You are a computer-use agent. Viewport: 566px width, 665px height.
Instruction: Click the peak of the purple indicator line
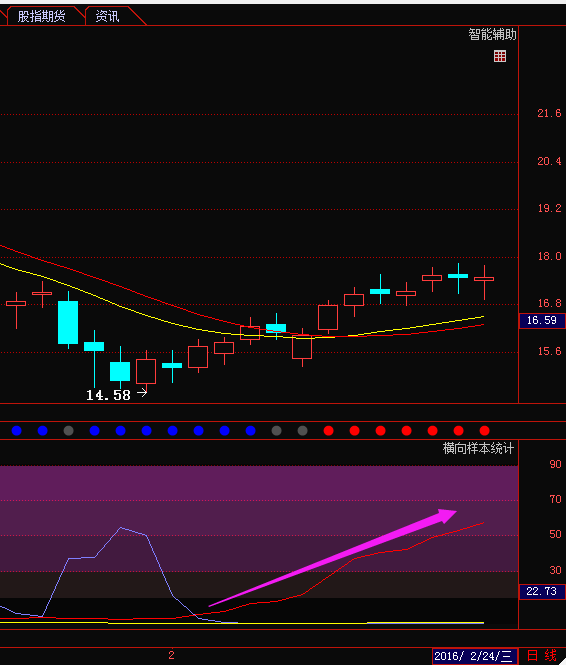121,528
